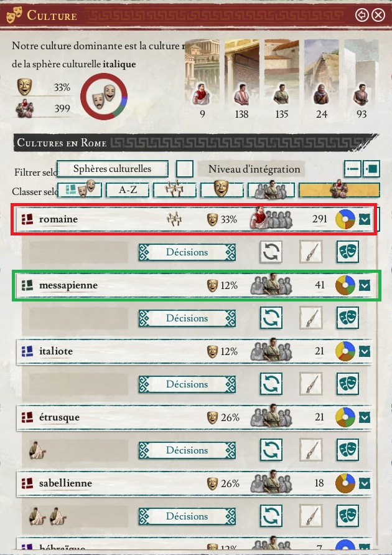
Task: Sort cultures by golden mask happiness
Action: (x=222, y=190)
